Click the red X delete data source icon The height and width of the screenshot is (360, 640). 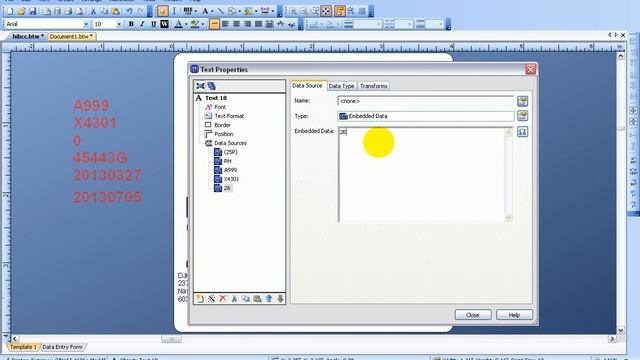[x=222, y=299]
